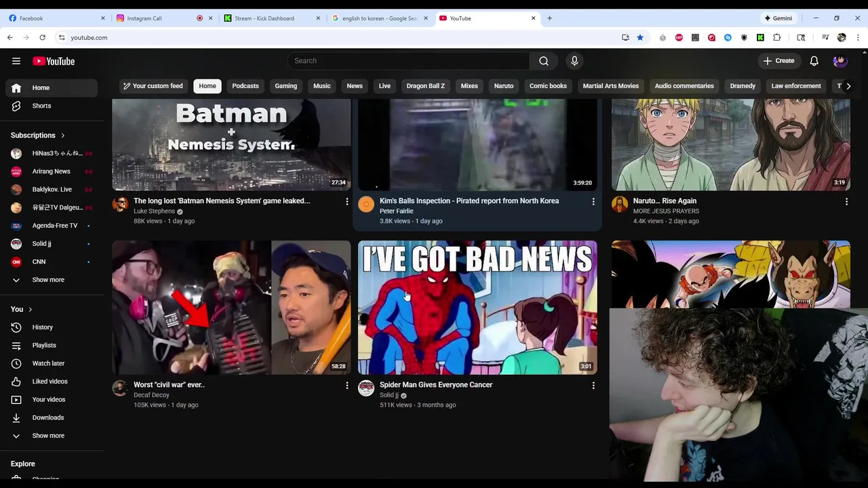The image size is (868, 488).
Task: Go back in browser history
Action: point(10,37)
